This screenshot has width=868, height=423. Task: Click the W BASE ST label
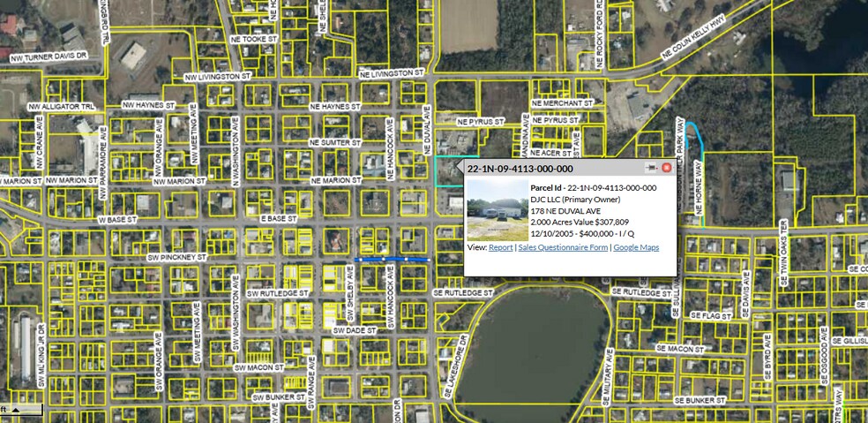[x=117, y=220]
